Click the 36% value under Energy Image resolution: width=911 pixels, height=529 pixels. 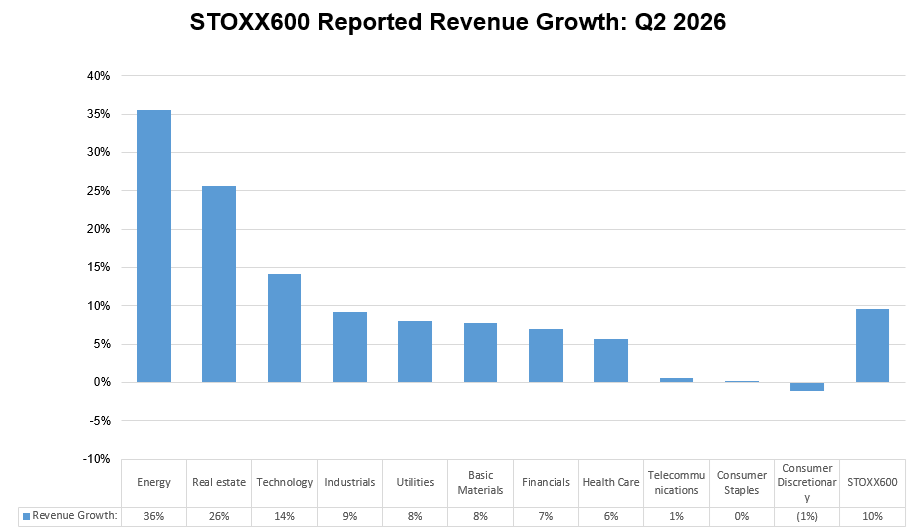click(154, 516)
